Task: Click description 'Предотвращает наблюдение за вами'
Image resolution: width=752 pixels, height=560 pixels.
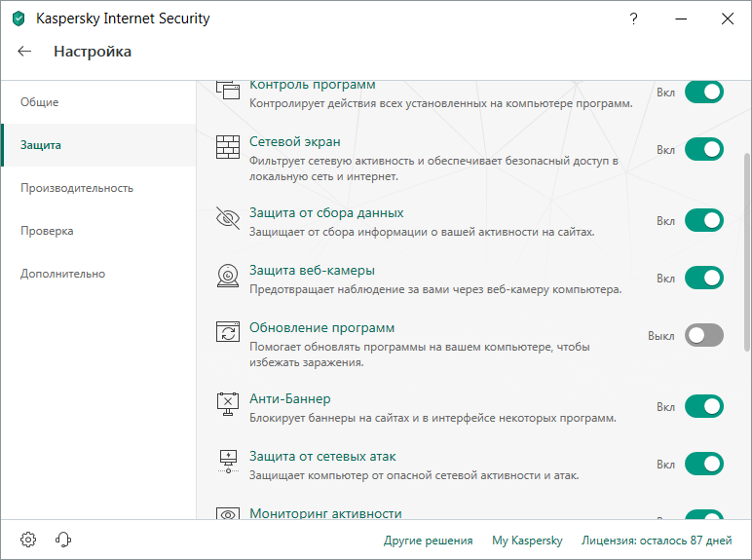Action: tap(435, 289)
